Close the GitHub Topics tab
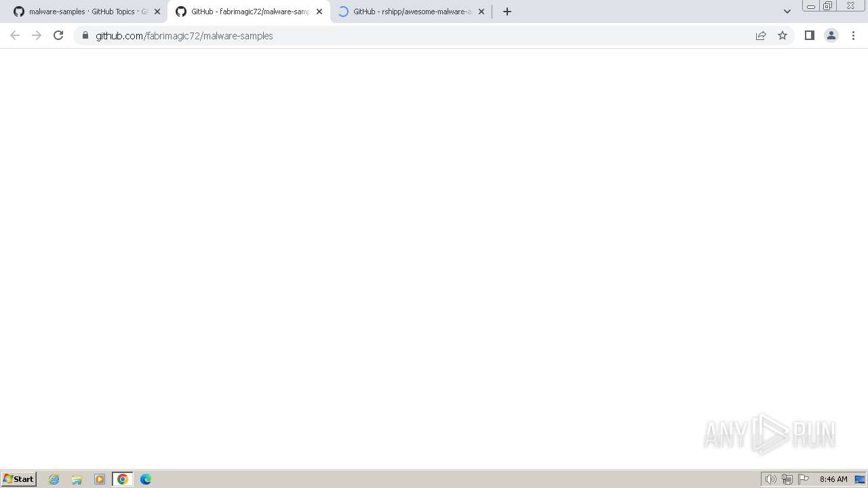868x488 pixels. pyautogui.click(x=157, y=12)
